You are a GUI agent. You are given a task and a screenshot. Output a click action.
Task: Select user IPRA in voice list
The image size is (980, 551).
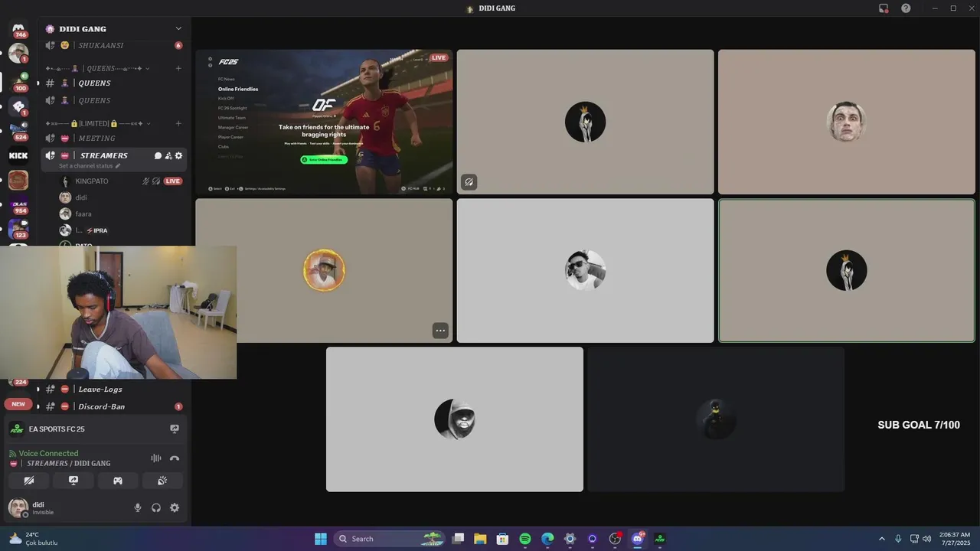point(121,230)
